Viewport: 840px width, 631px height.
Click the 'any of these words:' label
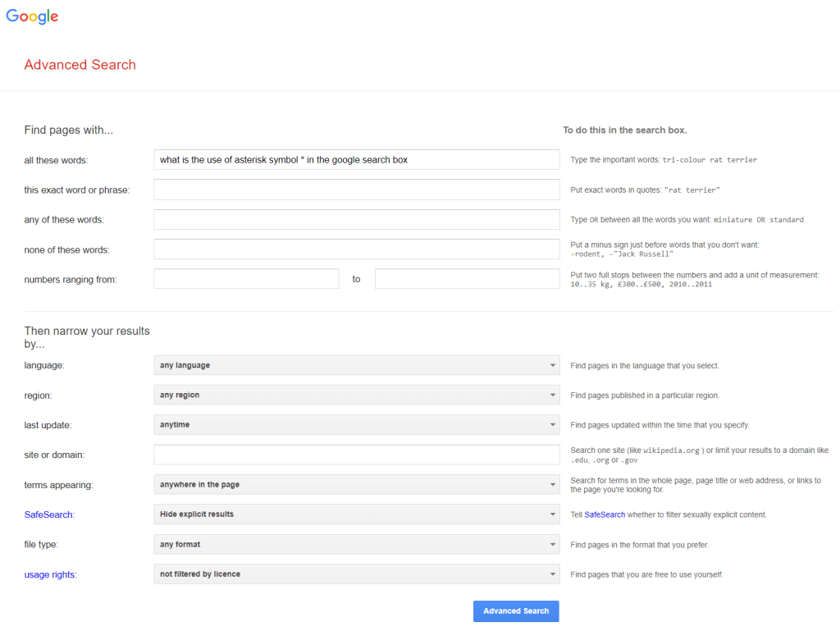[64, 220]
